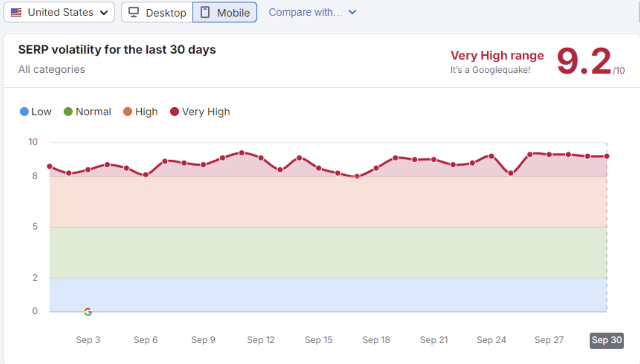Open the United States country dropdown
Image resolution: width=640 pixels, height=364 pixels.
pos(59,12)
